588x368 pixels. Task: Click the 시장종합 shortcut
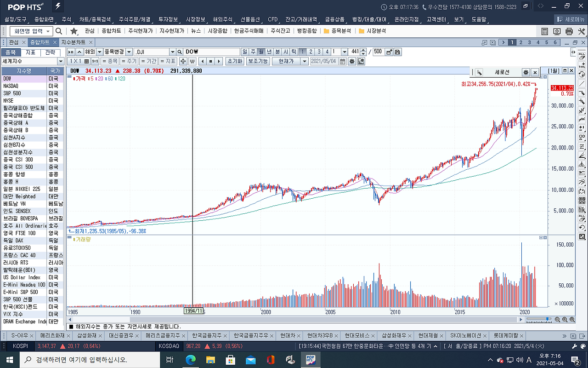click(217, 31)
